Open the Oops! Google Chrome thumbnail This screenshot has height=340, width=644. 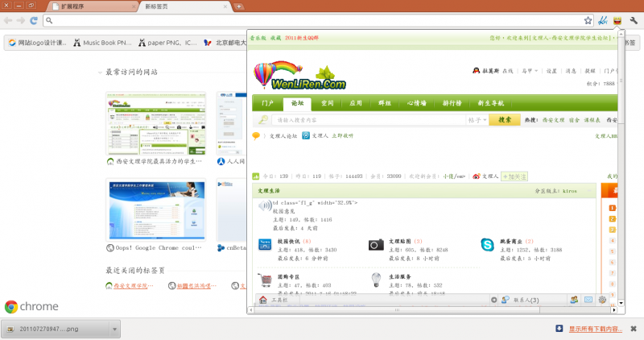point(155,210)
